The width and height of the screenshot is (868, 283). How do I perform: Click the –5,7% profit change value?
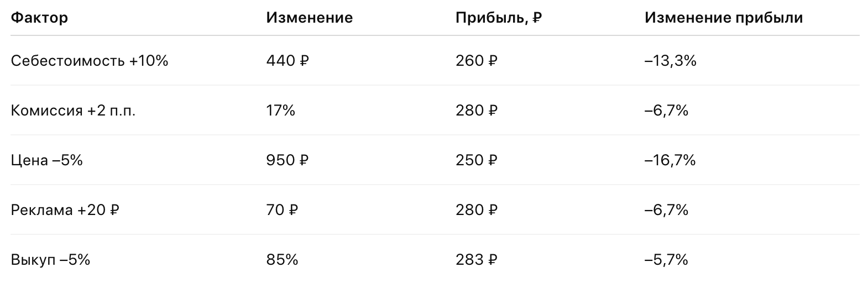[x=666, y=260]
